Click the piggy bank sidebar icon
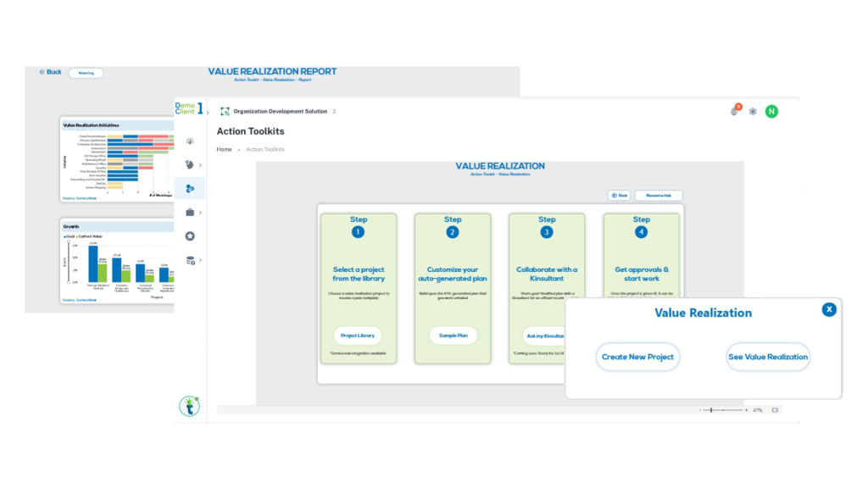The height and width of the screenshot is (488, 868). [190, 165]
